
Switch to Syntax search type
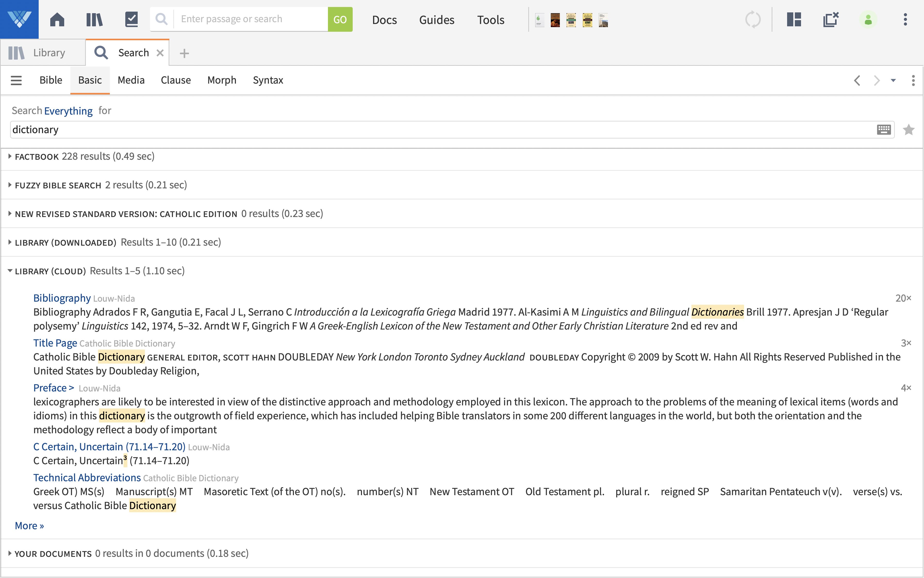click(x=268, y=80)
